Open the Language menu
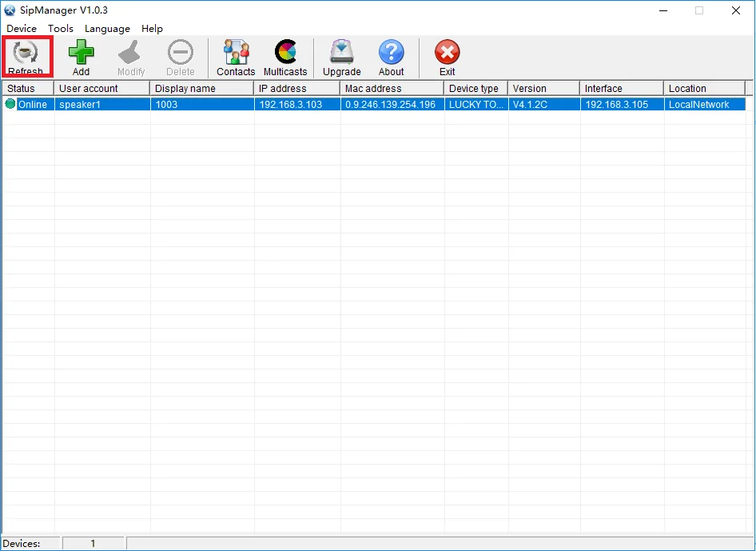The image size is (756, 551). click(x=107, y=28)
